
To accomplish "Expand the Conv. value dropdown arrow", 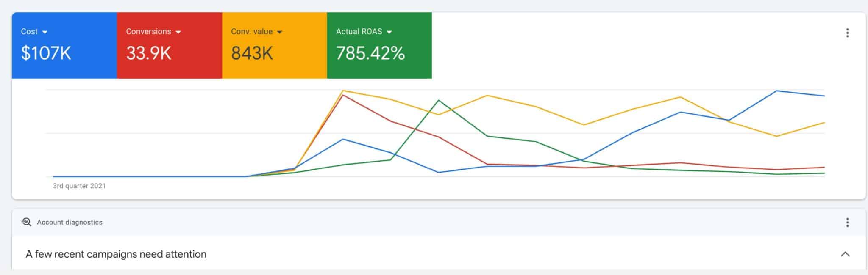I will [x=279, y=32].
